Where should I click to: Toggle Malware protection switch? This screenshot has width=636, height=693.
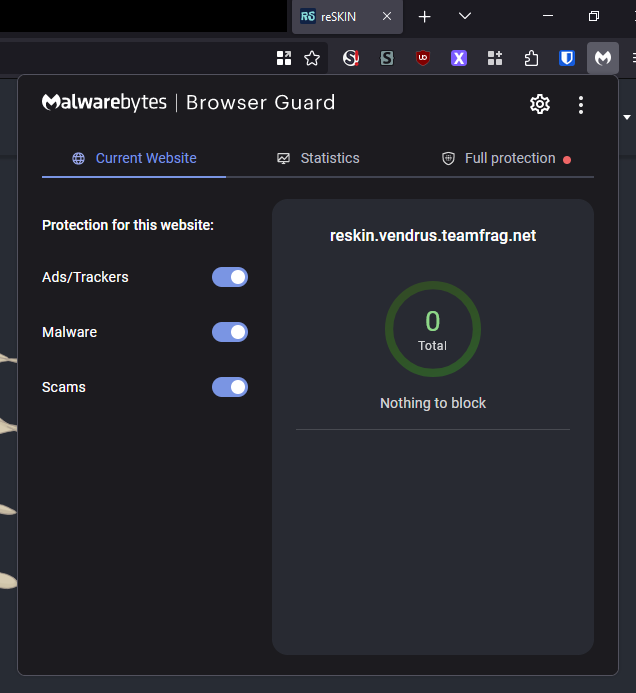pos(230,332)
